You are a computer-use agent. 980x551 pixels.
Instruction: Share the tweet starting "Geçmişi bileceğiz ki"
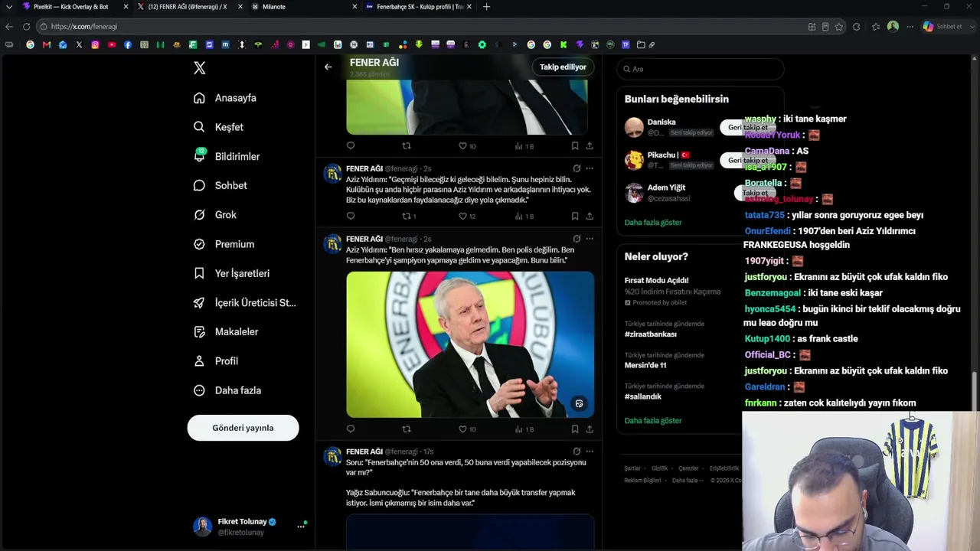click(x=590, y=217)
